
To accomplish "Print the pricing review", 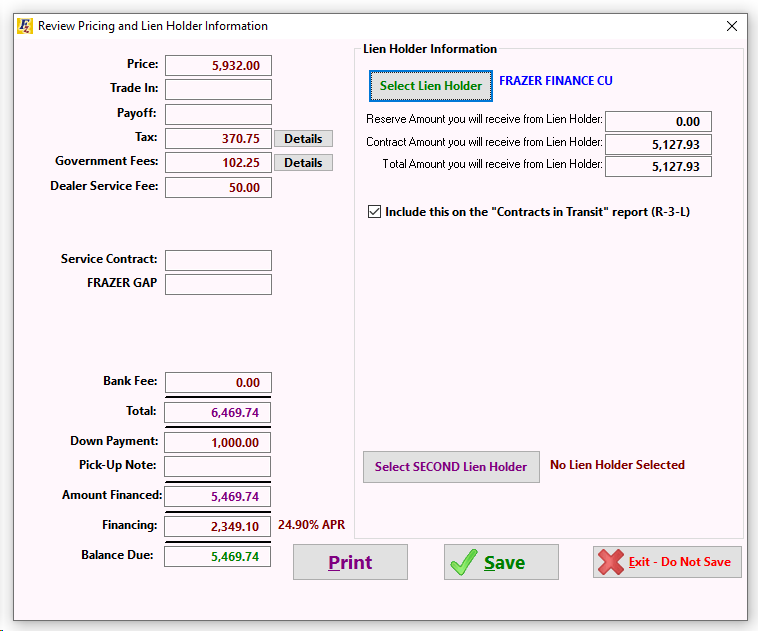I will coord(350,562).
